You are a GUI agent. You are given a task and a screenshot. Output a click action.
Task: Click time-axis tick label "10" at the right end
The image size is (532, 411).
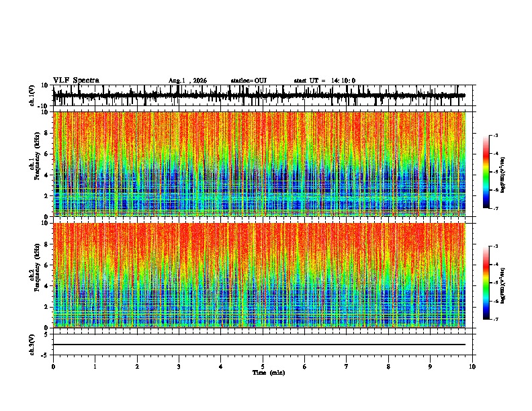click(472, 367)
